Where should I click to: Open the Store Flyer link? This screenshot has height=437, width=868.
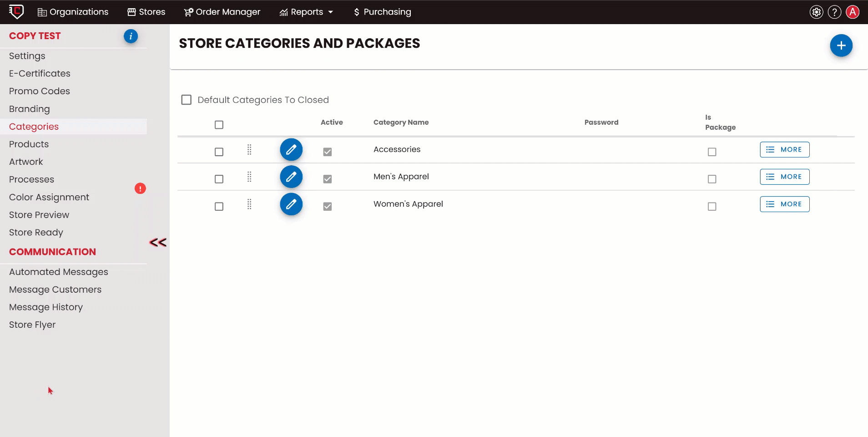[x=32, y=325]
